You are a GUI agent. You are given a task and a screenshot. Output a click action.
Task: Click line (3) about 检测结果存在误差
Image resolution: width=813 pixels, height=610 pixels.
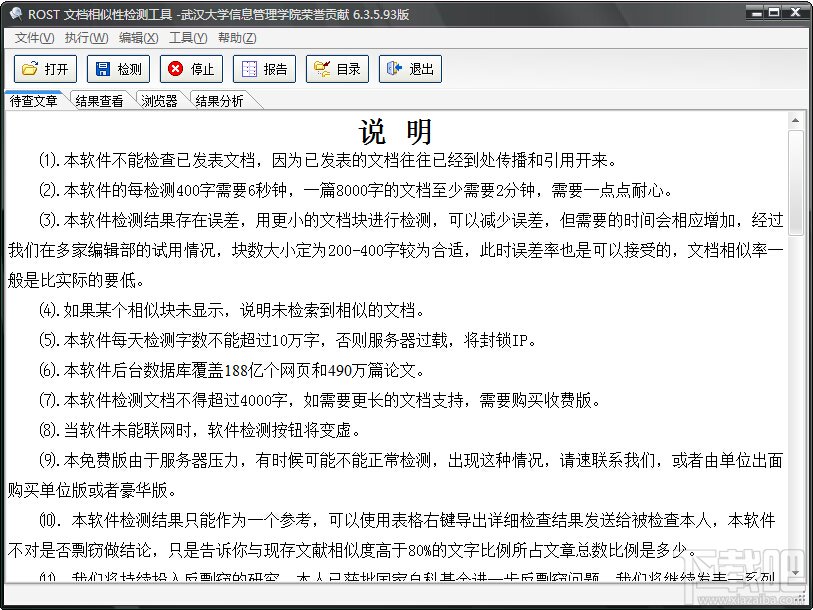[x=411, y=220]
